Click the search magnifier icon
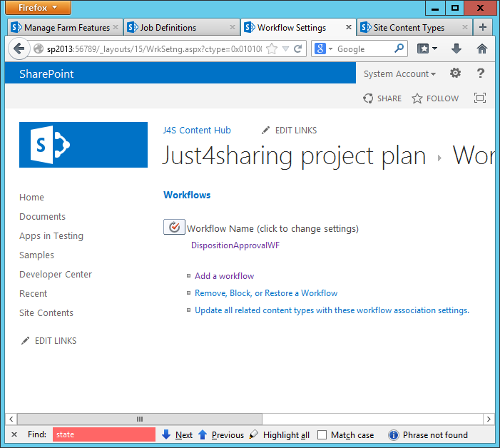The height and width of the screenshot is (448, 500). (399, 49)
